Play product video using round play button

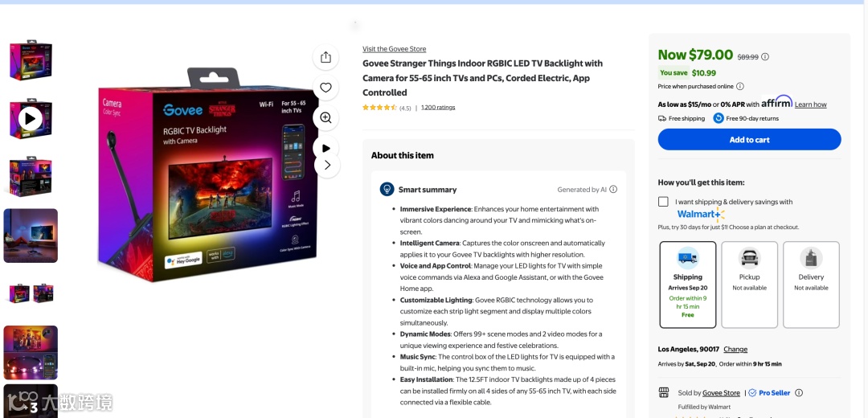[x=325, y=149]
